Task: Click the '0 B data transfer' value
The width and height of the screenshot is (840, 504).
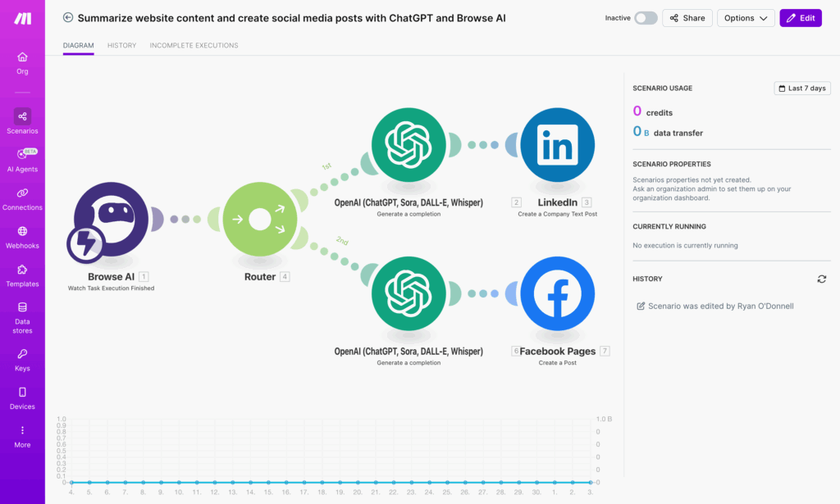Action: (x=668, y=132)
